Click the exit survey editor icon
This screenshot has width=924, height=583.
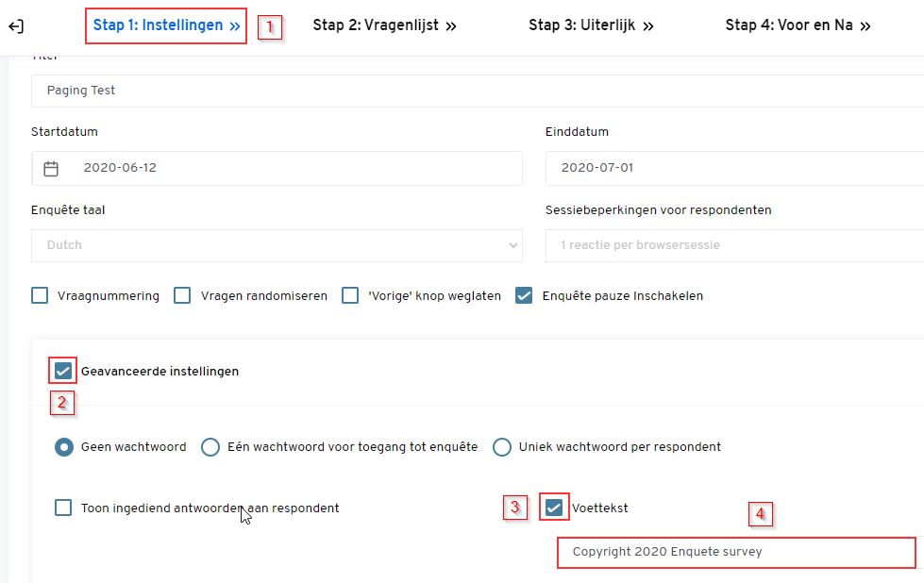(15, 25)
